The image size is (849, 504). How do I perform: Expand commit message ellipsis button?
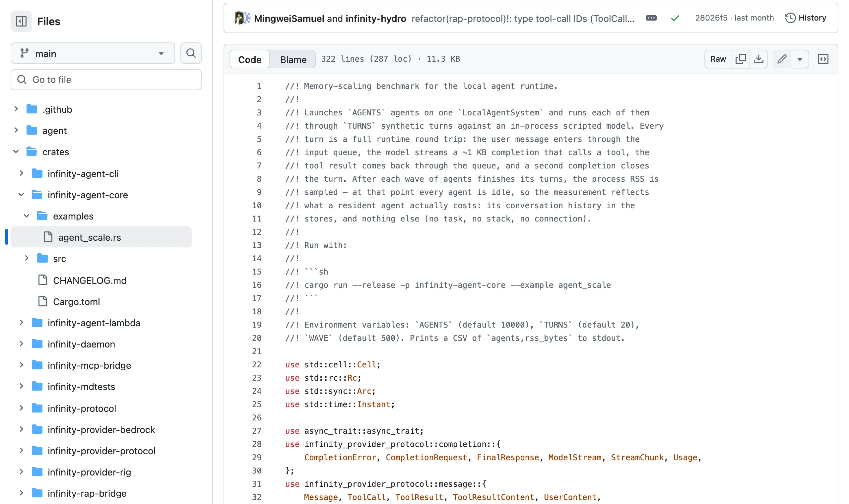pos(651,18)
